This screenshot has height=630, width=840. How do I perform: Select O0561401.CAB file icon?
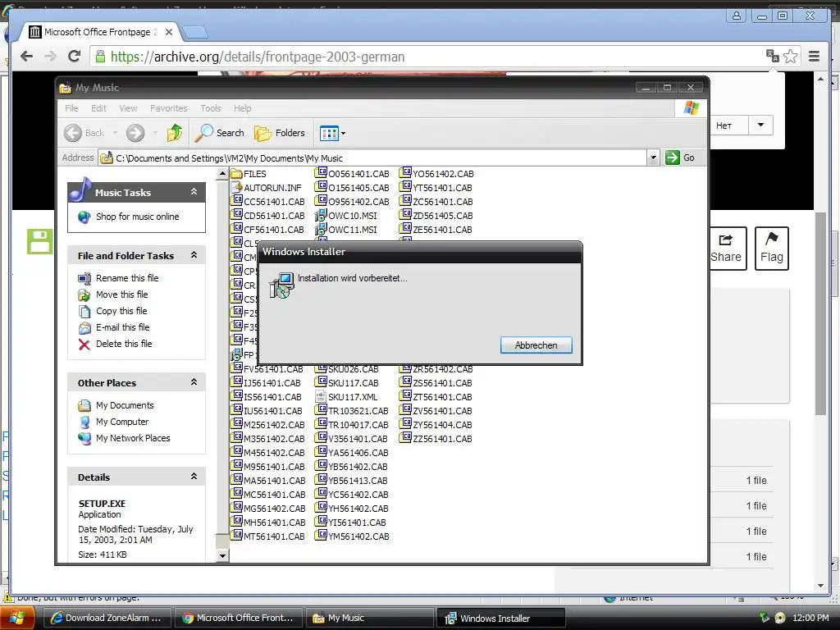pos(321,173)
